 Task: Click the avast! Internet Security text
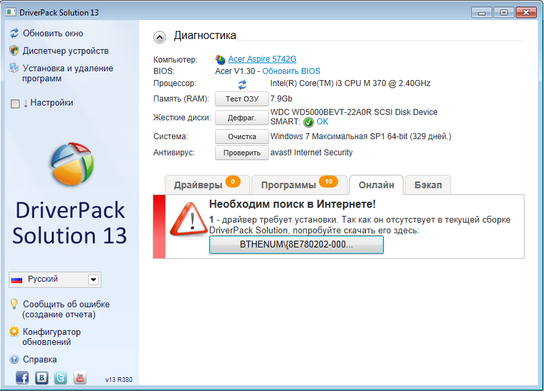pyautogui.click(x=311, y=152)
